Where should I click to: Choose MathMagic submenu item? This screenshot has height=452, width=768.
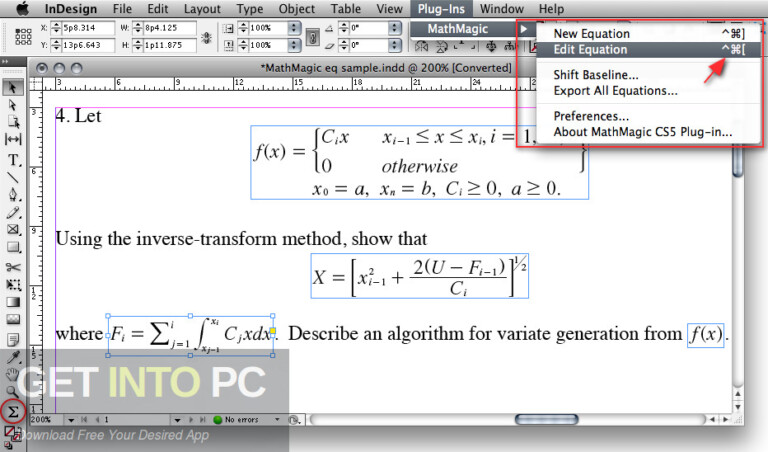[x=471, y=29]
